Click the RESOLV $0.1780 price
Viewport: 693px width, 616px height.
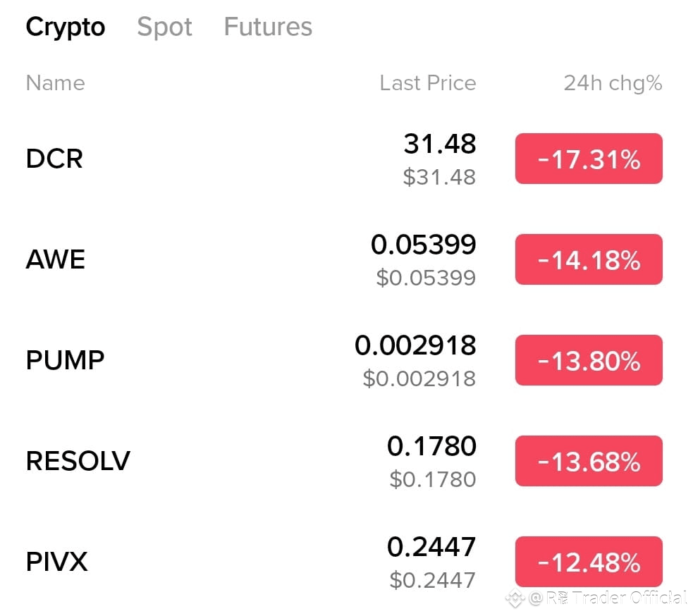click(432, 480)
